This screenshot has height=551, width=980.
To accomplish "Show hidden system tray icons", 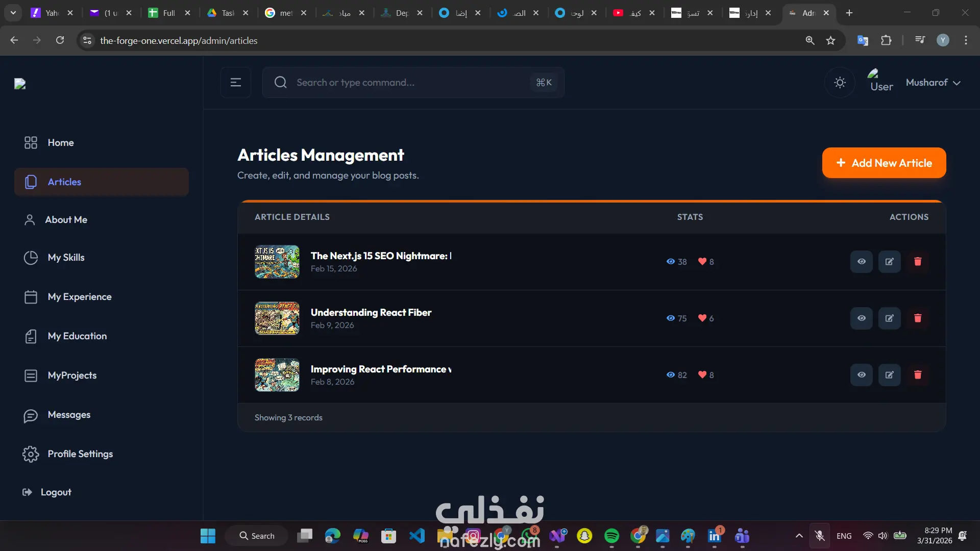I will (x=799, y=536).
